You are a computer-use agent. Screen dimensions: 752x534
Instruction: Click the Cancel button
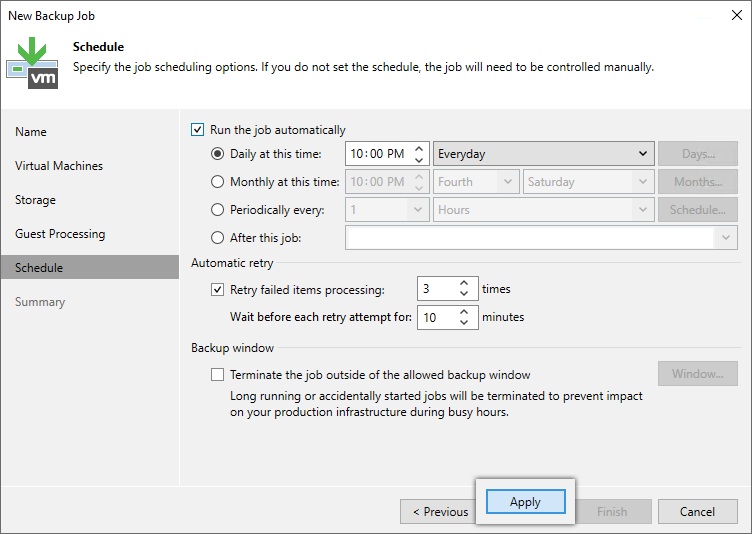click(x=698, y=511)
